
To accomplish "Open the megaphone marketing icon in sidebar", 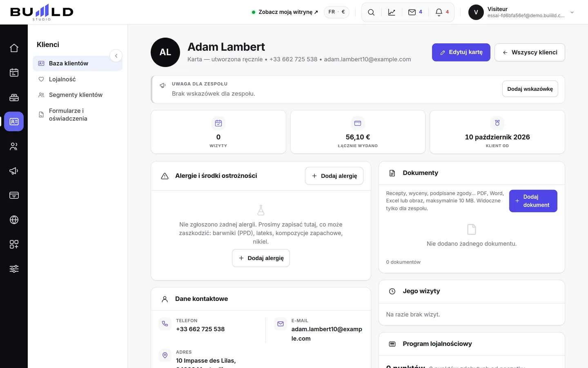I will (14, 171).
